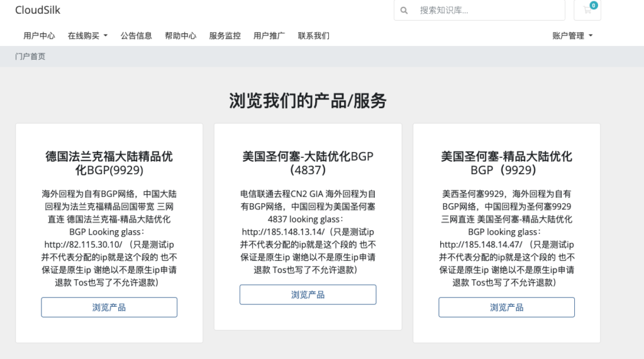Click the 德国法兰克福大陆精品优化BGP(9929) title
The width and height of the screenshot is (644, 359).
click(109, 163)
